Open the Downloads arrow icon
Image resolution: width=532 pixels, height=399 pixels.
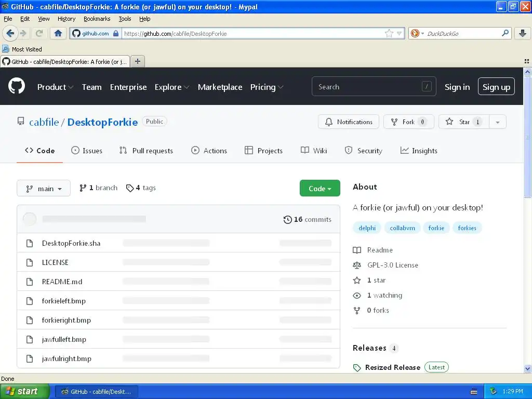click(523, 33)
